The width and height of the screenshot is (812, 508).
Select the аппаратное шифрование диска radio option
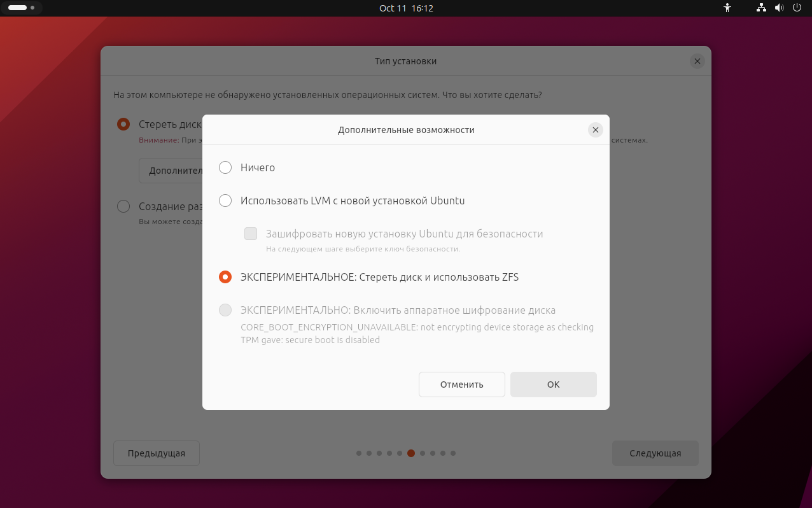click(x=225, y=310)
